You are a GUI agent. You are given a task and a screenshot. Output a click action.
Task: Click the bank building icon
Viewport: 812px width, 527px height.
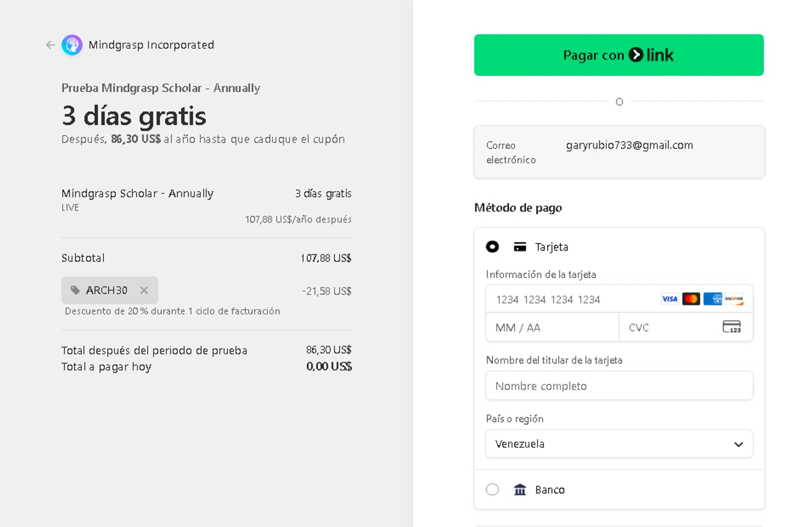point(520,490)
